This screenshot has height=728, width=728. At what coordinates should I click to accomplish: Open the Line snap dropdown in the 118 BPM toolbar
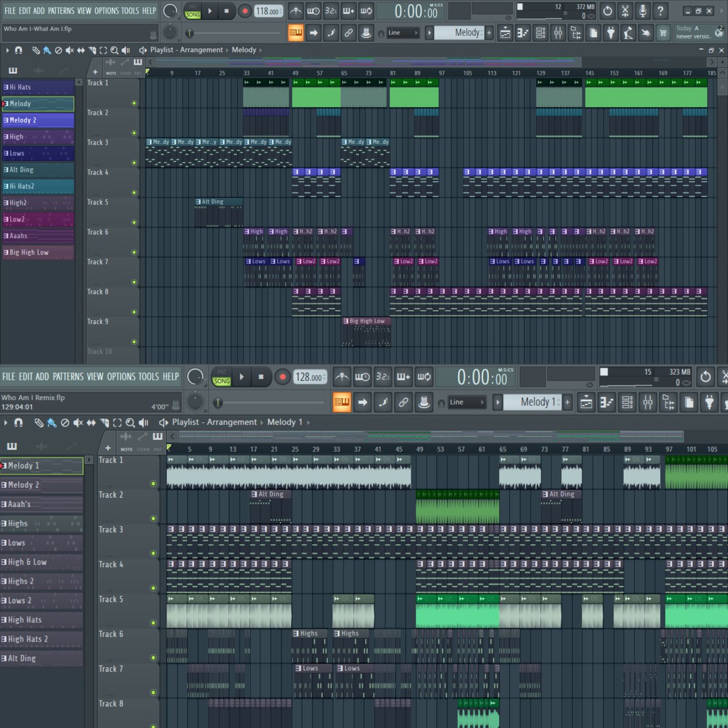click(403, 33)
